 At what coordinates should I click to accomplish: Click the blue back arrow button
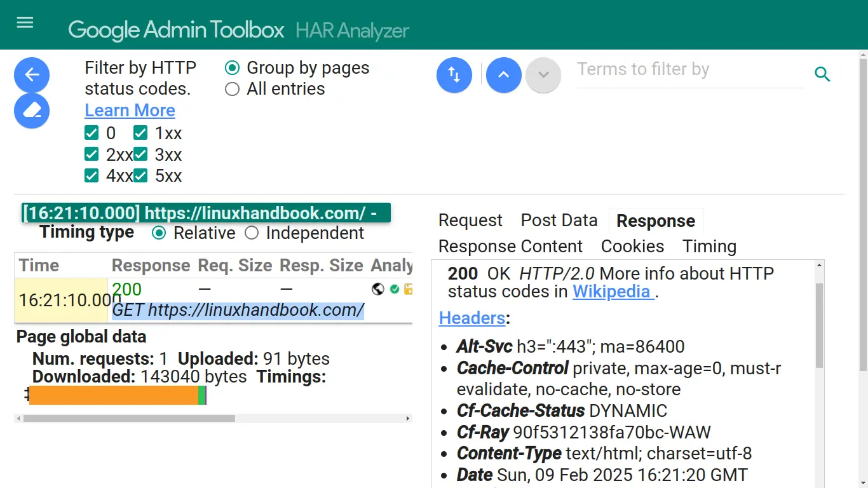pyautogui.click(x=32, y=75)
